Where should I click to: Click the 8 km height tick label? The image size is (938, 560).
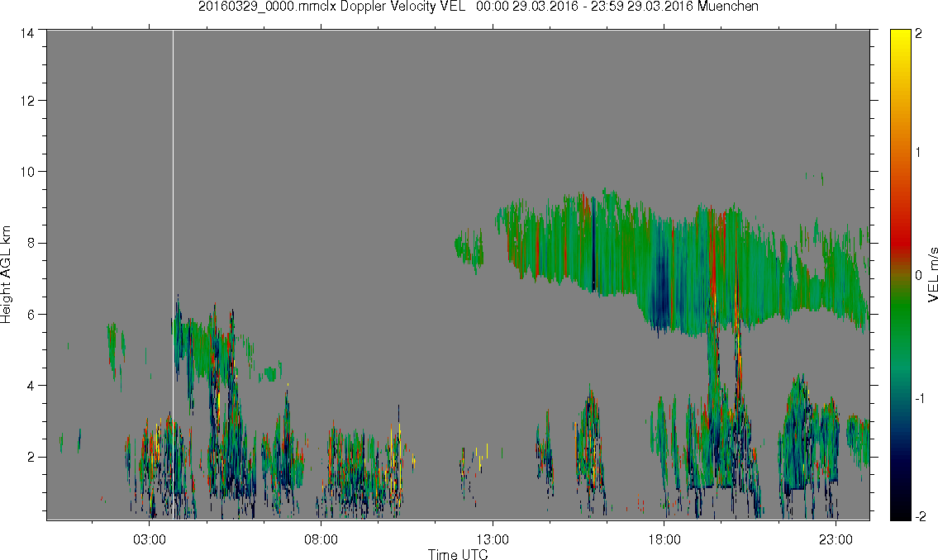coord(31,243)
